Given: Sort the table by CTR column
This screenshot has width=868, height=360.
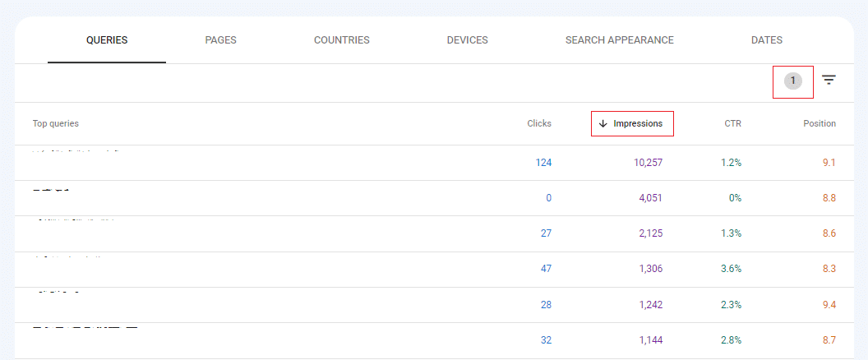Looking at the screenshot, I should [x=732, y=123].
